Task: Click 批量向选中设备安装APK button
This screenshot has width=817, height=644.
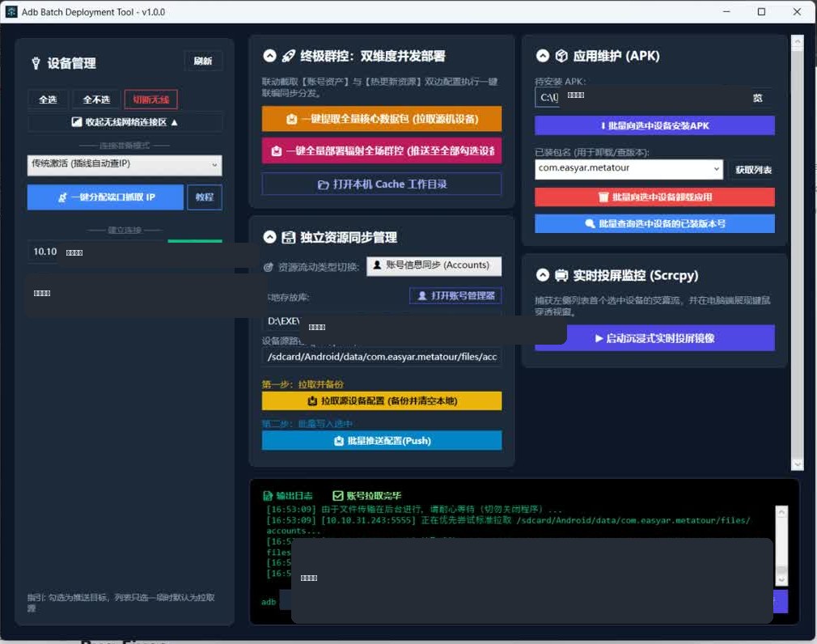Action: (654, 125)
